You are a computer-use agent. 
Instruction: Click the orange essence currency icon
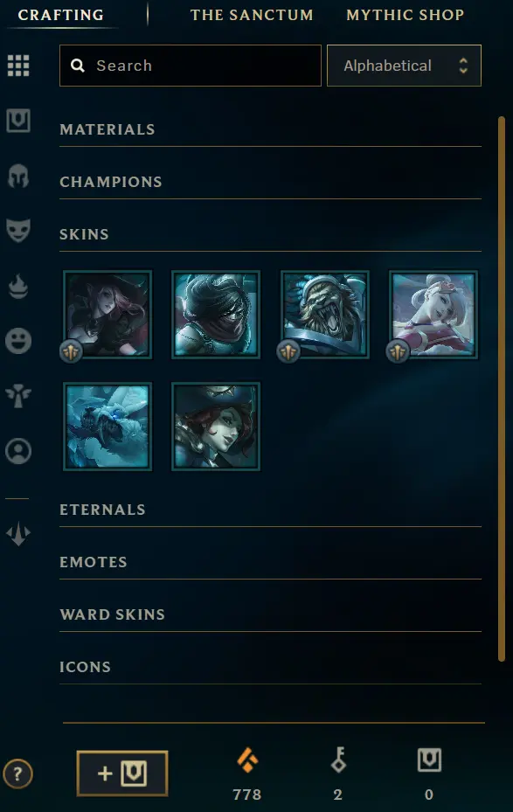pos(247,760)
